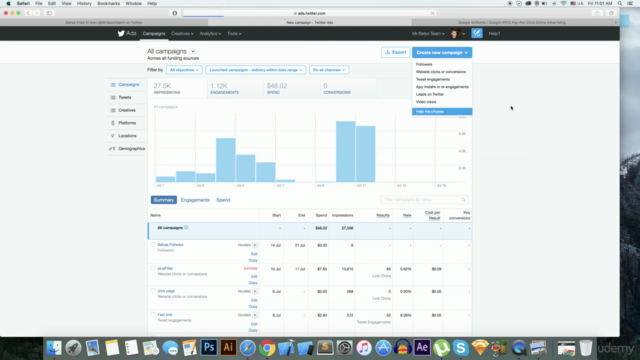Open the plusFilter campaign link

[165, 269]
